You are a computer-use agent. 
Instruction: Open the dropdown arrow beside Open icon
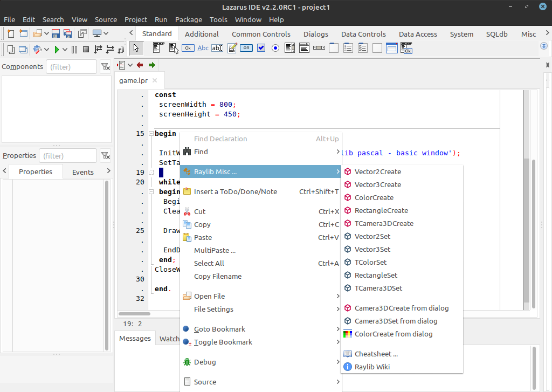pos(46,33)
